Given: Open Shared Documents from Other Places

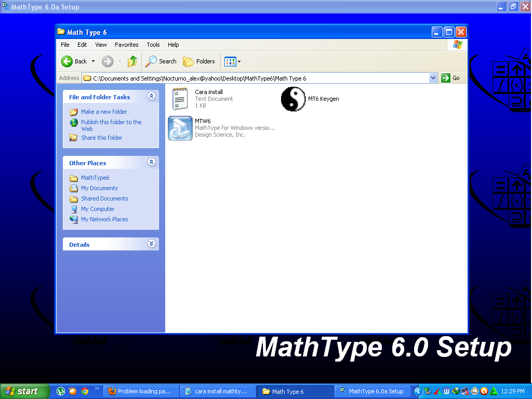Looking at the screenshot, I should tap(104, 198).
